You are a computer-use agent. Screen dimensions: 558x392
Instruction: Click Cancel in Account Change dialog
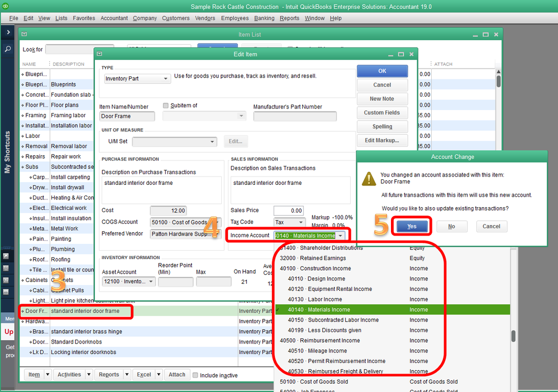[491, 227]
